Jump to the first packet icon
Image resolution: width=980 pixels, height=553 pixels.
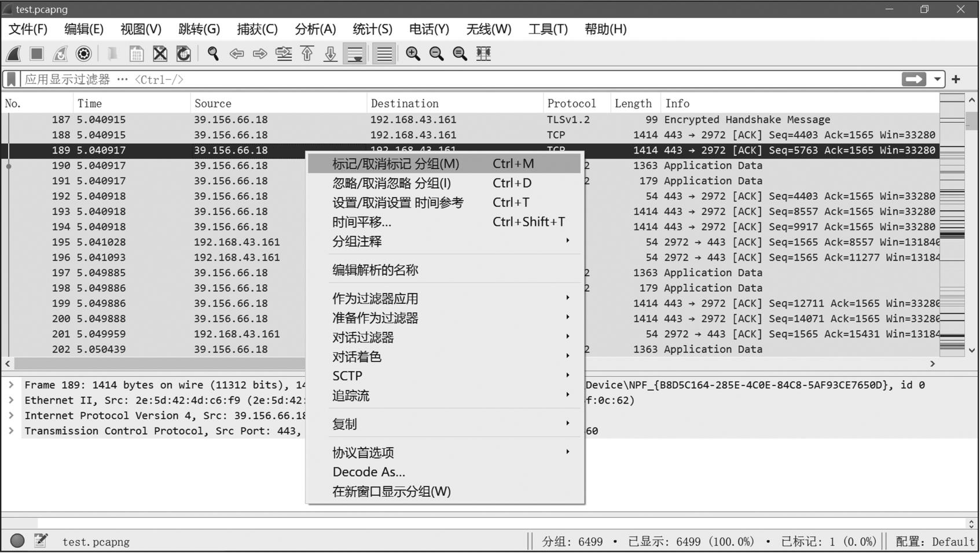307,54
